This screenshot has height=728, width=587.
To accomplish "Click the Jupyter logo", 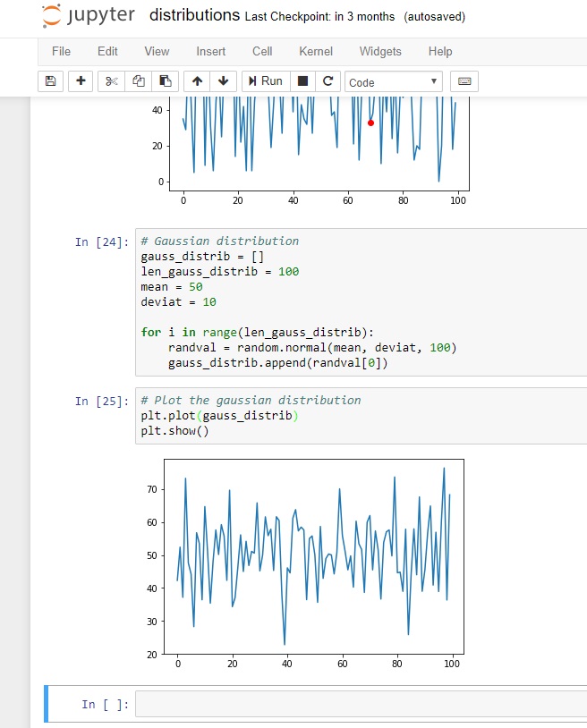I will (x=89, y=16).
